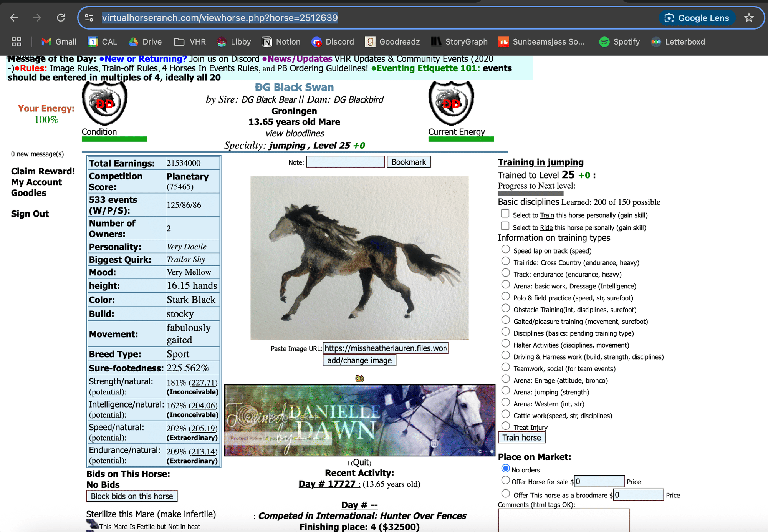Select Arena: Enrage training option
768x532 pixels.
(506, 379)
